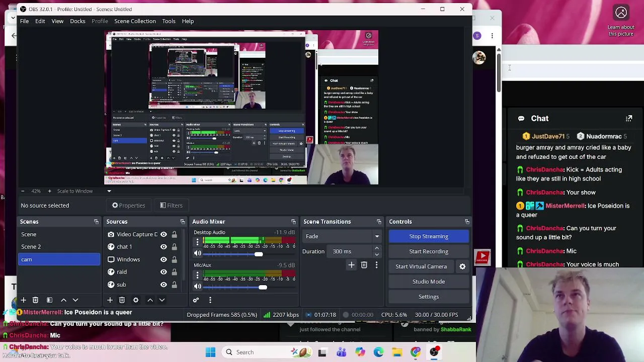Open Mic/Aux three-dot options menu
Screen dimensions: 644x362
tap(197, 276)
